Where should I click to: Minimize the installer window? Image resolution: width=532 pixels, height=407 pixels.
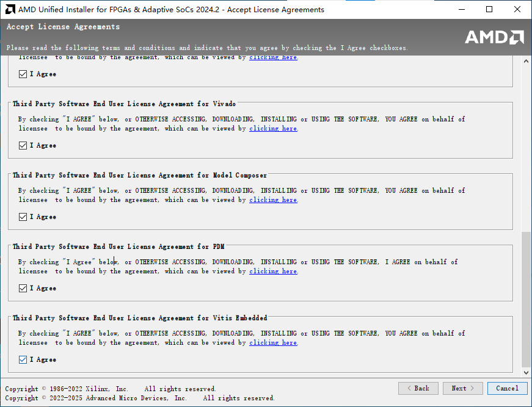point(462,10)
